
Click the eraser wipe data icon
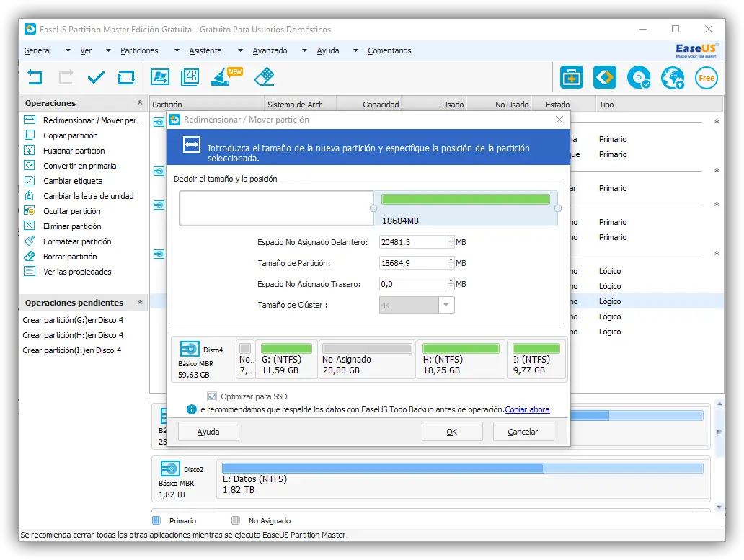(x=265, y=77)
